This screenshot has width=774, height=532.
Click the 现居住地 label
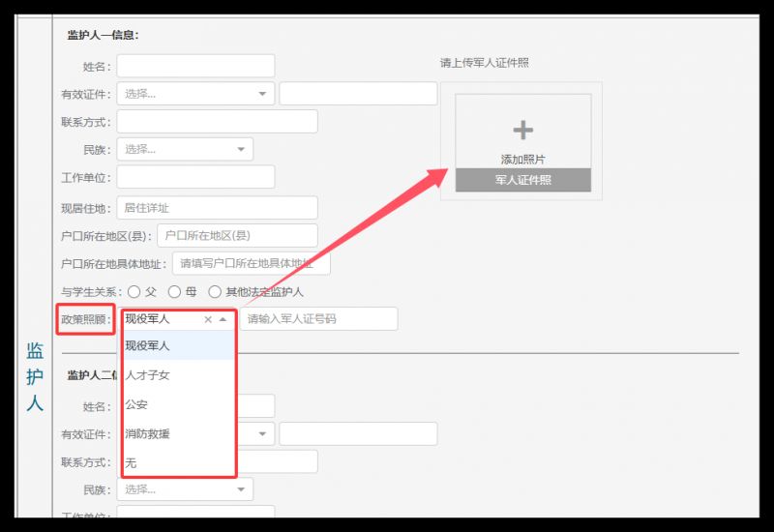point(86,208)
